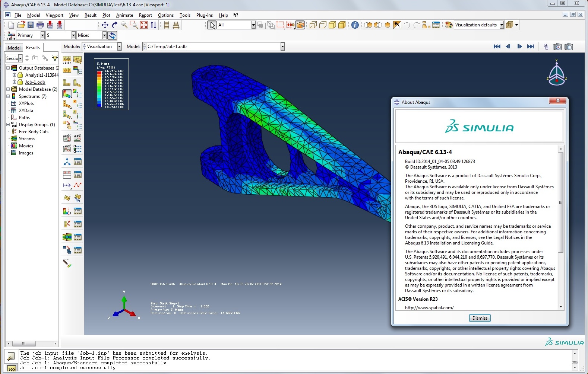
Task: Click the Plot contours on deformed shape tool
Action: point(67,94)
